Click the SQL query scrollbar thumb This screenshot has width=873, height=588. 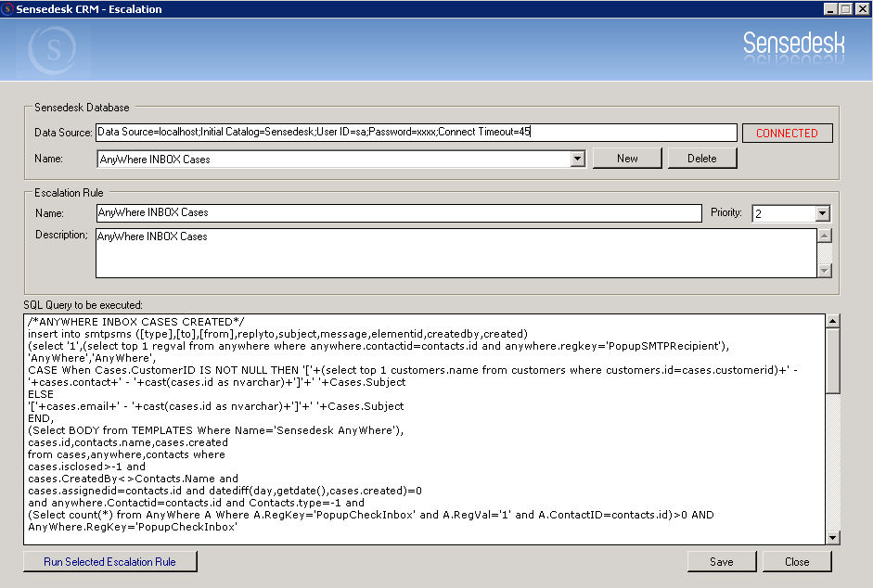[x=833, y=361]
